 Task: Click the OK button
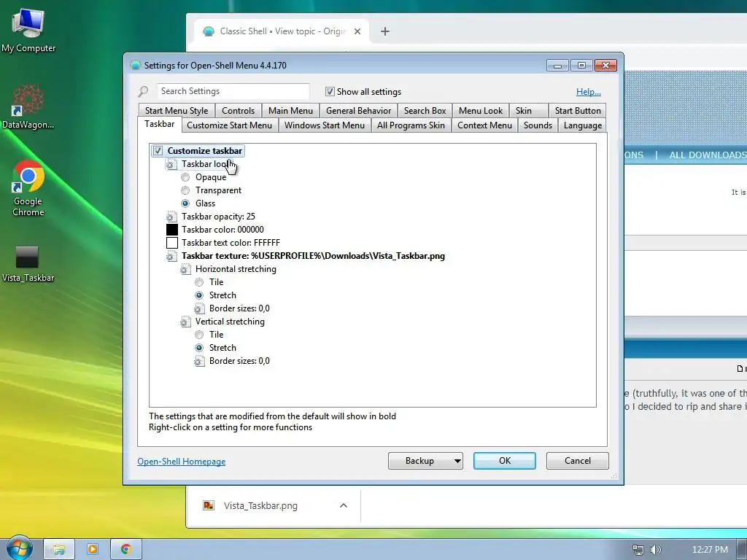click(505, 461)
